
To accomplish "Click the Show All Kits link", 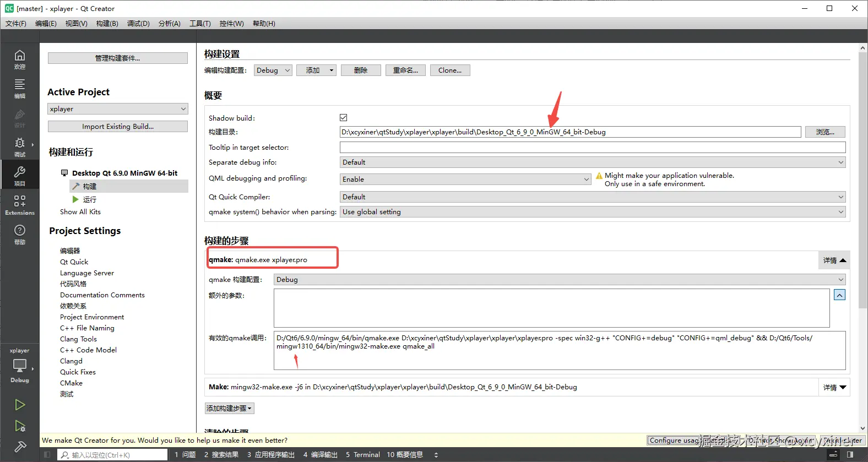I will 80,212.
